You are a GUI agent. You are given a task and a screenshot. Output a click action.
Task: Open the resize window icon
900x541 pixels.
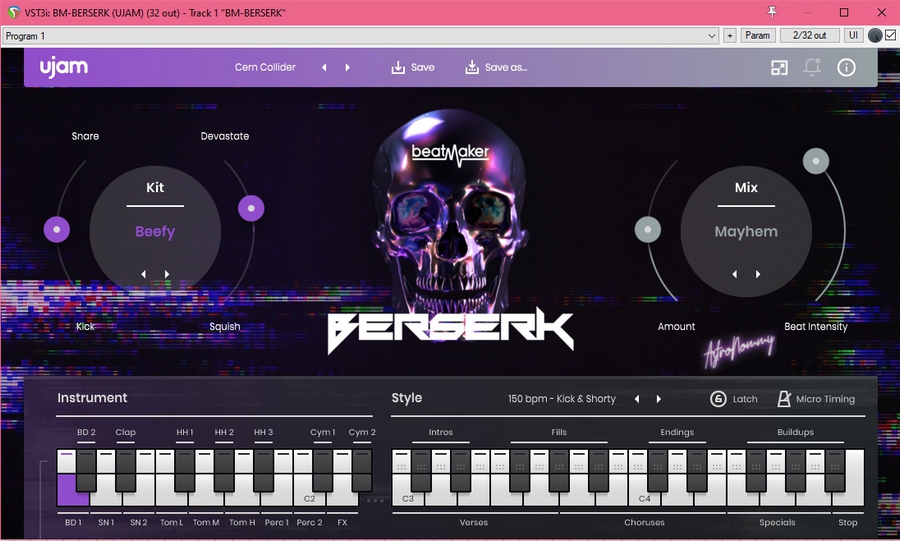779,67
